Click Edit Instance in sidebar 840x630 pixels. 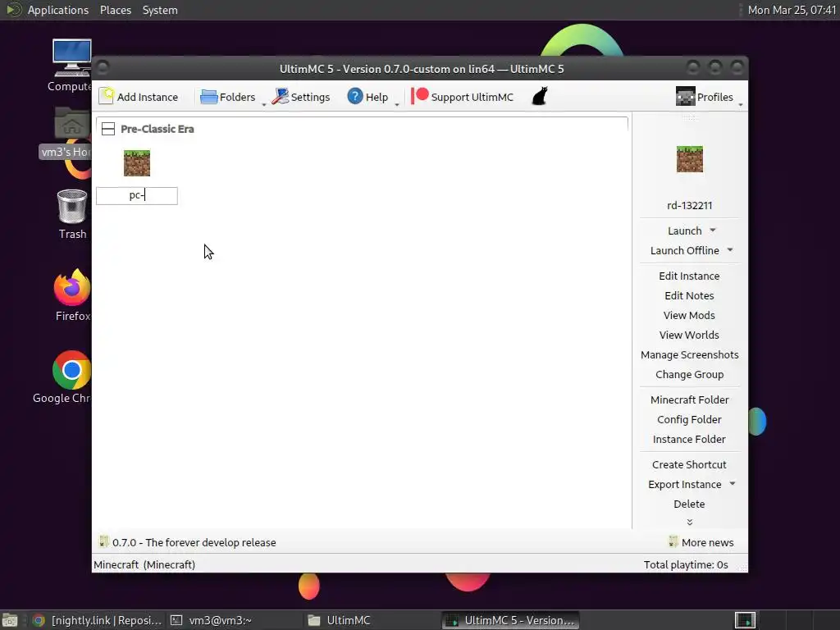tap(689, 276)
